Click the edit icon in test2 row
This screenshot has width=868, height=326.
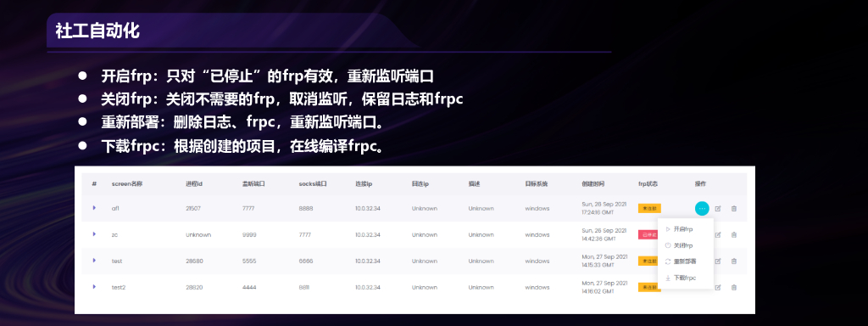pyautogui.click(x=718, y=287)
